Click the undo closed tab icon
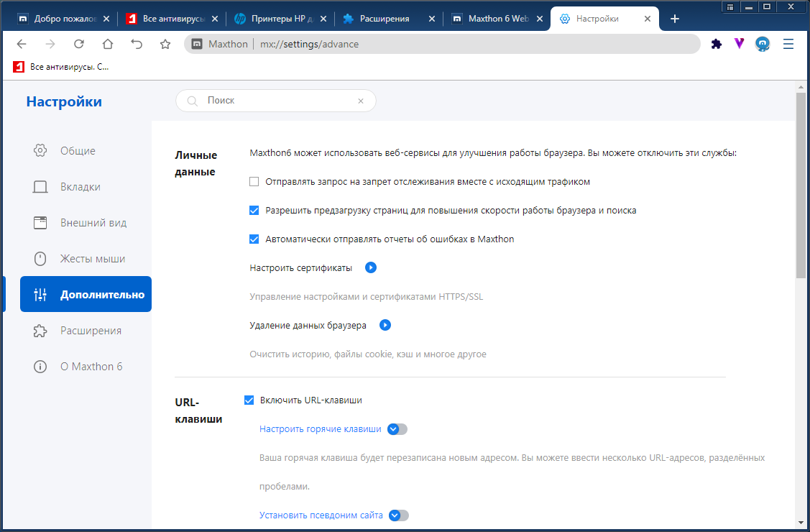 137,45
